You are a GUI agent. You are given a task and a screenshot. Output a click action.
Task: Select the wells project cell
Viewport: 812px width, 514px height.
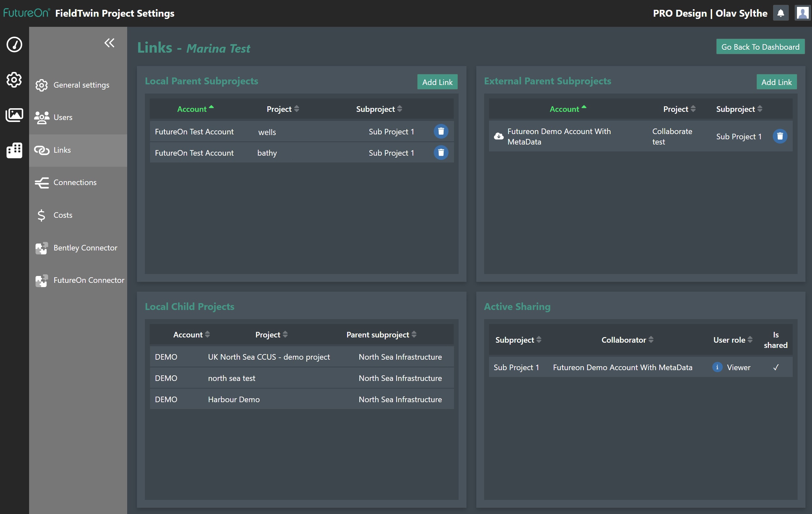(267, 132)
